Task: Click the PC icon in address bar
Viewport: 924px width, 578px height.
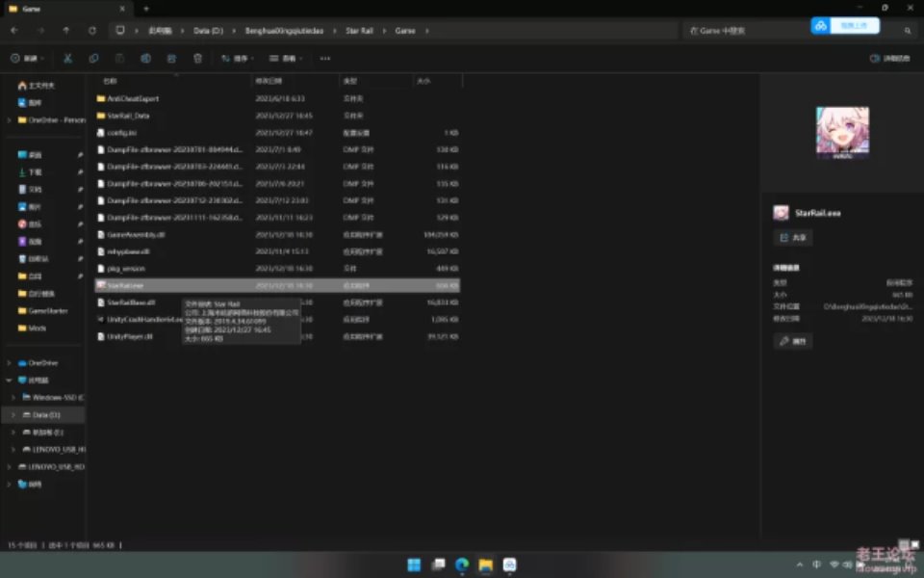Action: 120,31
